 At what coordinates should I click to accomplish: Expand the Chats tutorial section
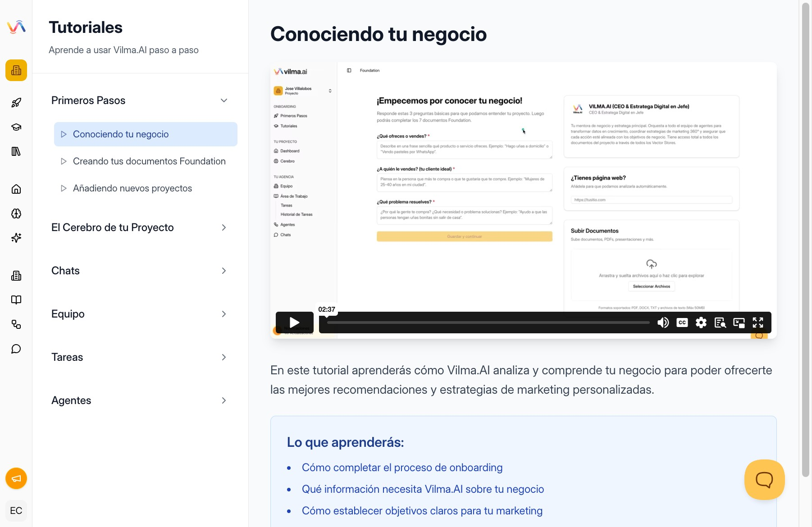tap(140, 271)
